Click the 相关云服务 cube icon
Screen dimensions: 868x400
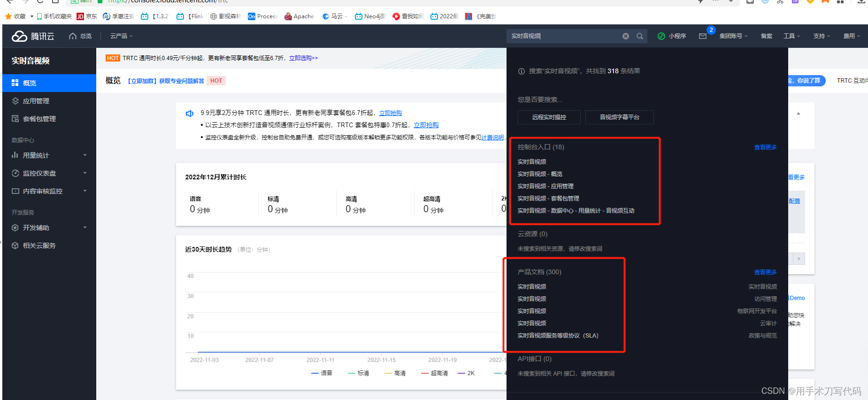15,246
